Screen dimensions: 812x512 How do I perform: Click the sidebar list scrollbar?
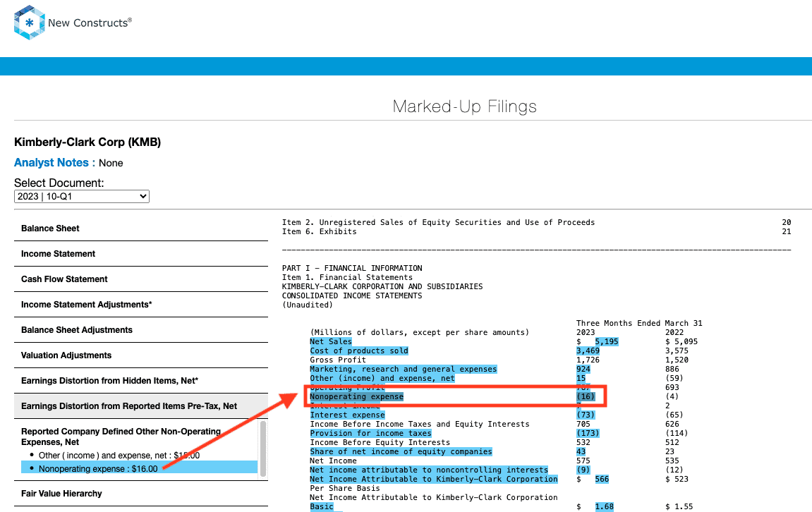pyautogui.click(x=263, y=449)
